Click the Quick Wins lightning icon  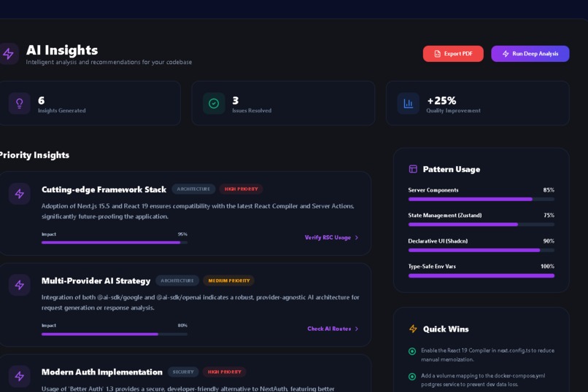click(x=413, y=329)
